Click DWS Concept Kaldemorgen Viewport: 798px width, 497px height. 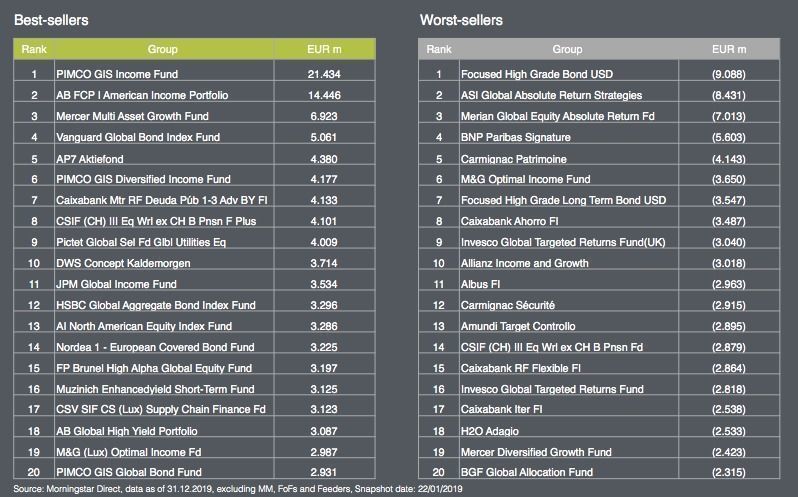click(x=123, y=263)
